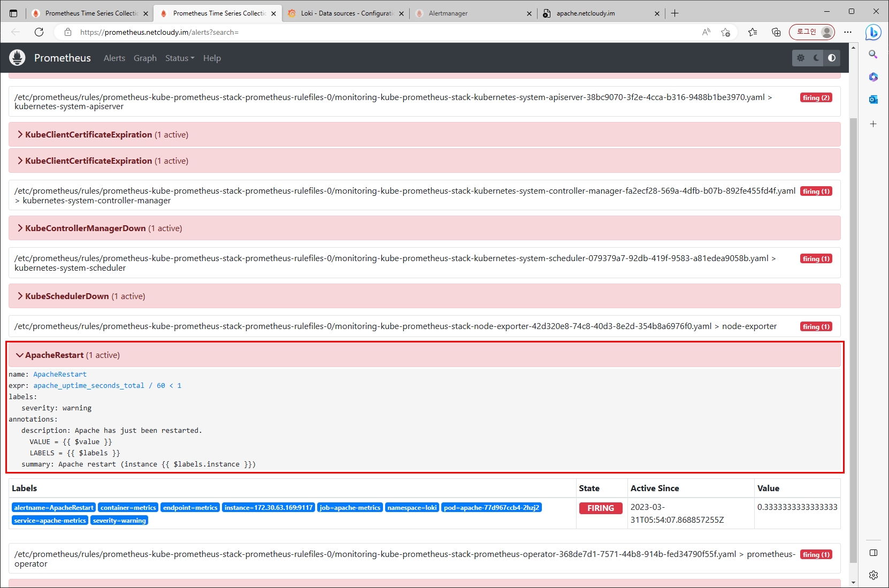The height and width of the screenshot is (588, 889).
Task: Expand the KubeSchedulerDown alert
Action: pos(424,296)
